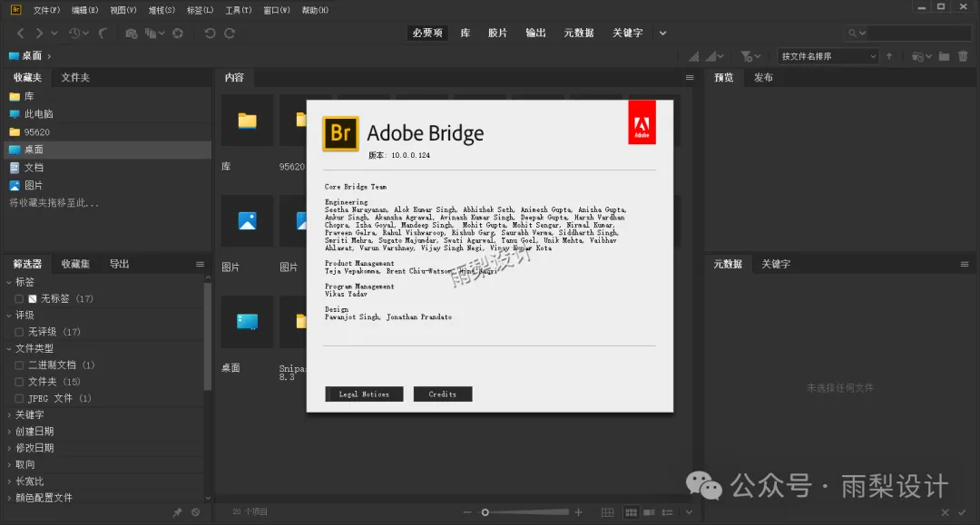Create new folder icon
Viewport: 980px width, 525px height.
pos(945,56)
